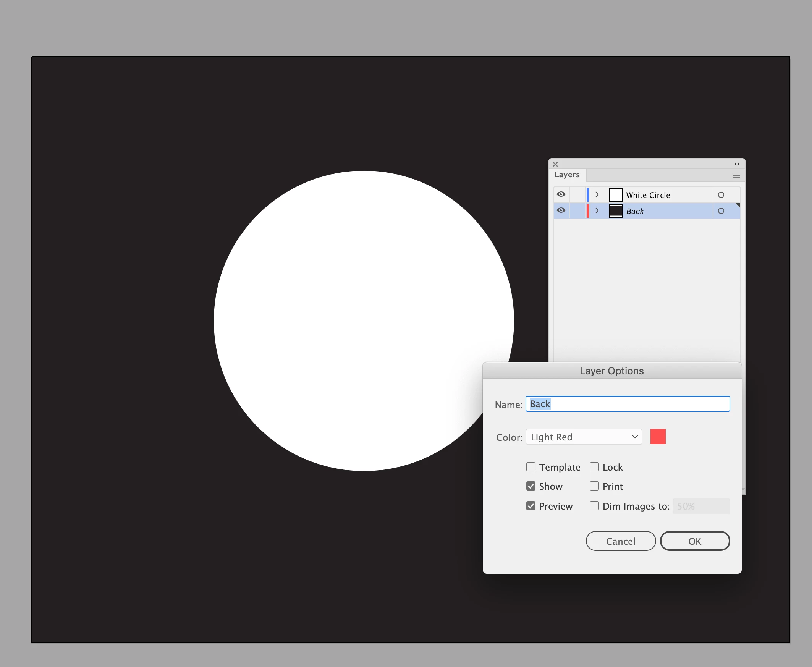This screenshot has width=812, height=667.
Task: Close the Layers panel with X icon
Action: 555,164
